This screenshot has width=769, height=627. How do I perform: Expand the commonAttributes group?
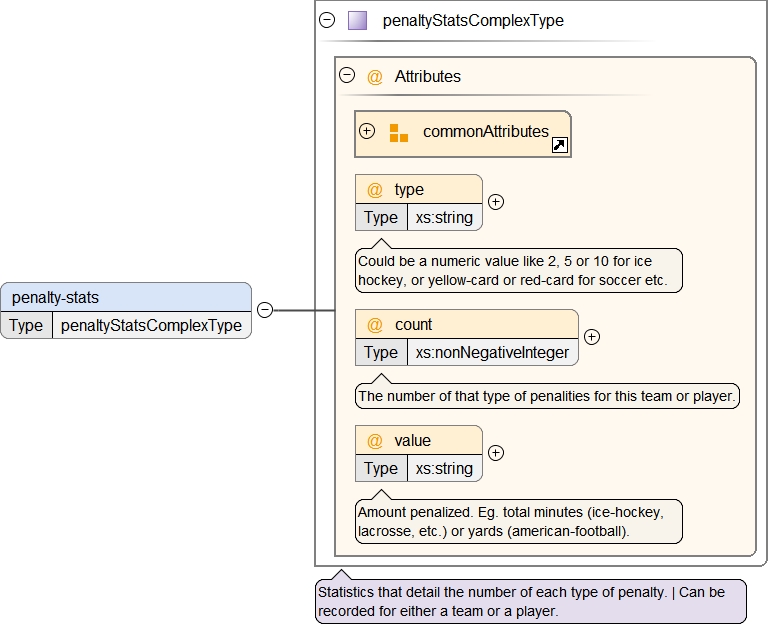[367, 131]
